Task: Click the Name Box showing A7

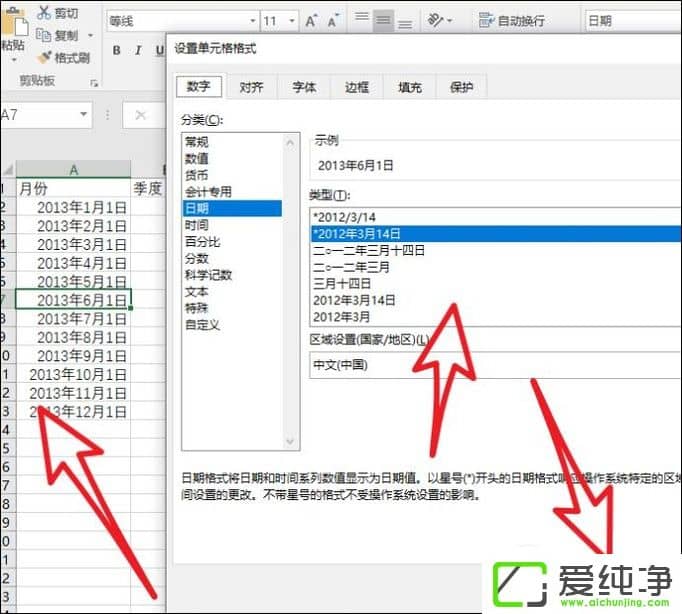Action: pyautogui.click(x=40, y=115)
